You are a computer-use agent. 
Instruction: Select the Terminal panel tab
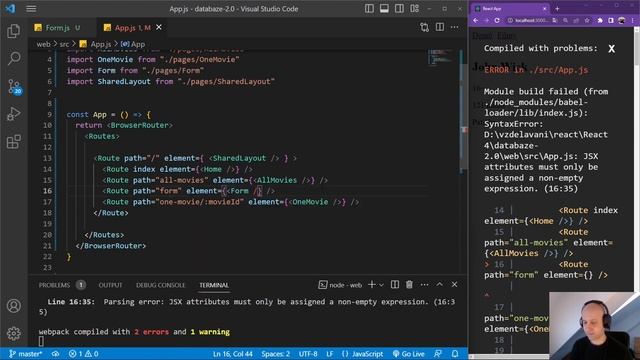(214, 285)
